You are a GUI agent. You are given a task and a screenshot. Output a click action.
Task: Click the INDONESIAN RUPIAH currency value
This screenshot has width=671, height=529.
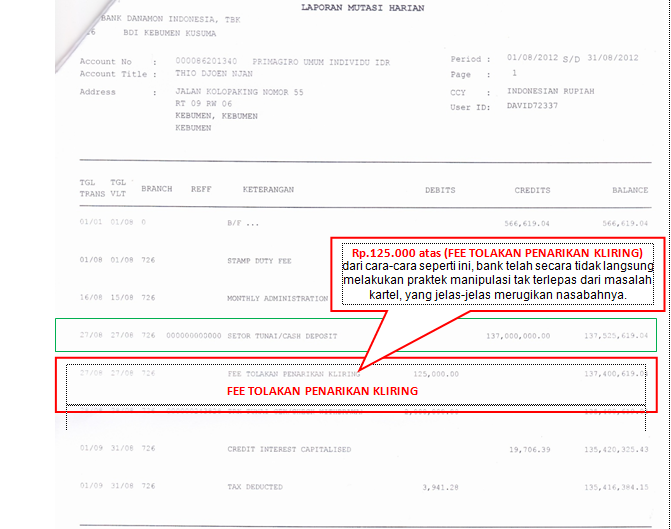pos(551,91)
